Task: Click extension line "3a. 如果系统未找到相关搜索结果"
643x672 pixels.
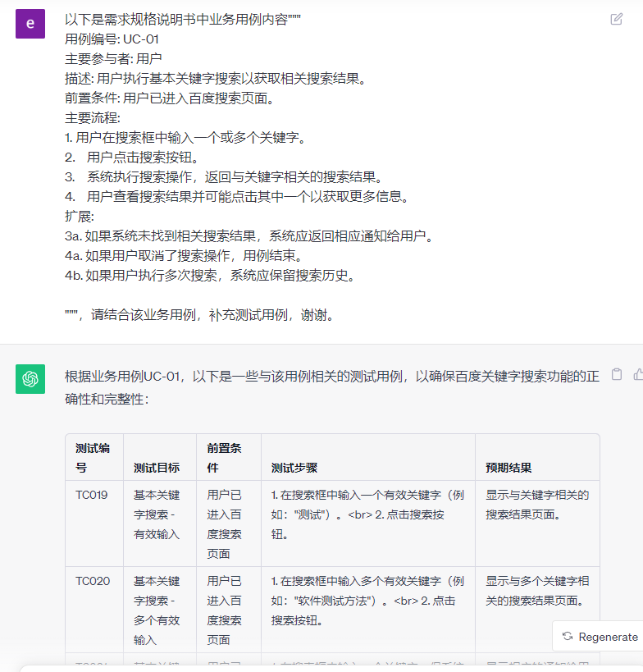Action: pyautogui.click(x=249, y=236)
